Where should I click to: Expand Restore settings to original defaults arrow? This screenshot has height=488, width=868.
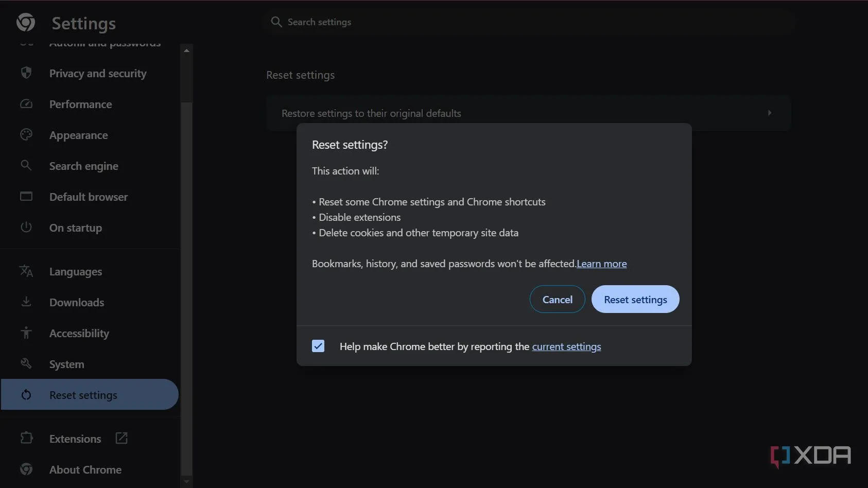pos(769,113)
